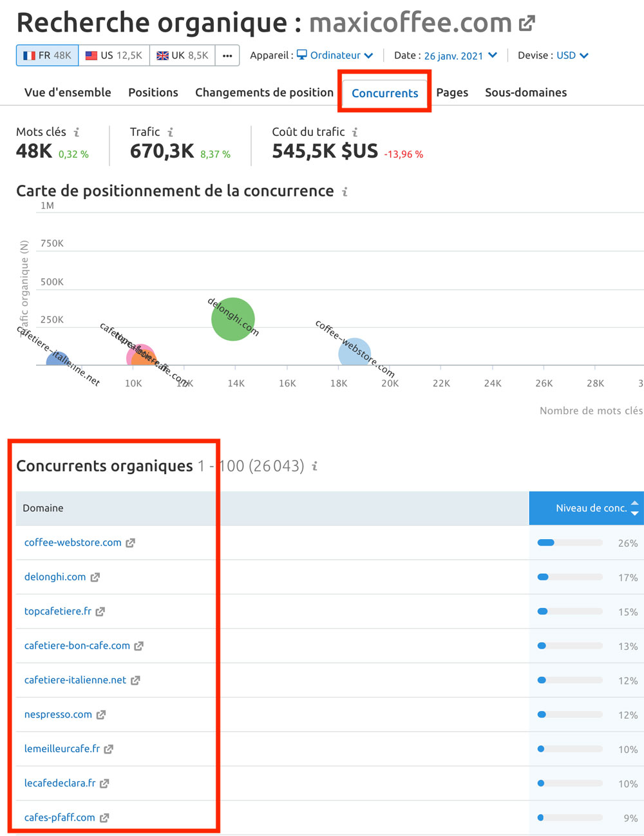Click the desktop monitor icon by Ordinateur
644x836 pixels.
coord(301,55)
